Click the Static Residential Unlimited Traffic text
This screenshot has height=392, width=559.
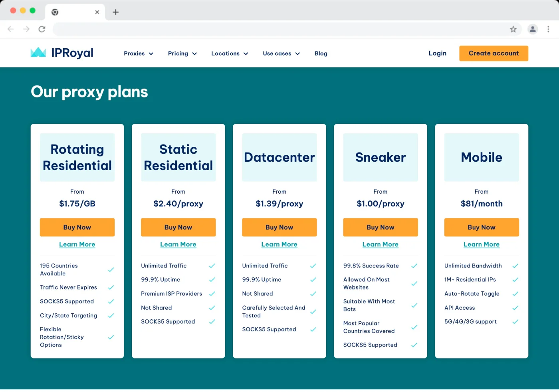click(164, 265)
